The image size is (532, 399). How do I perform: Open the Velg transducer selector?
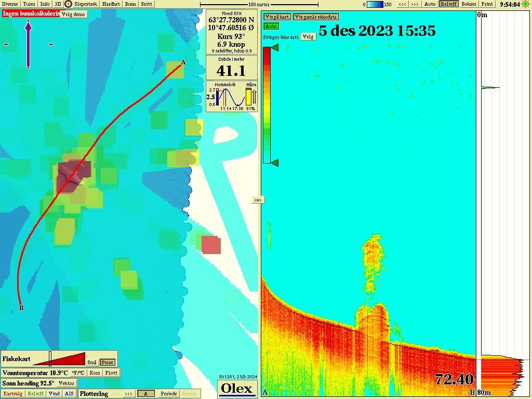pyautogui.click(x=308, y=37)
